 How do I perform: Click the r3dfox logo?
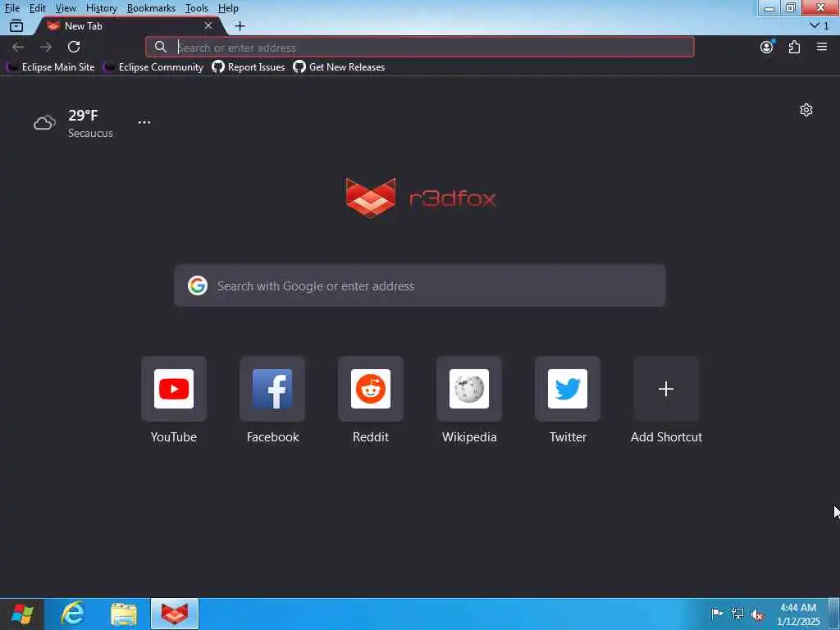pos(421,198)
